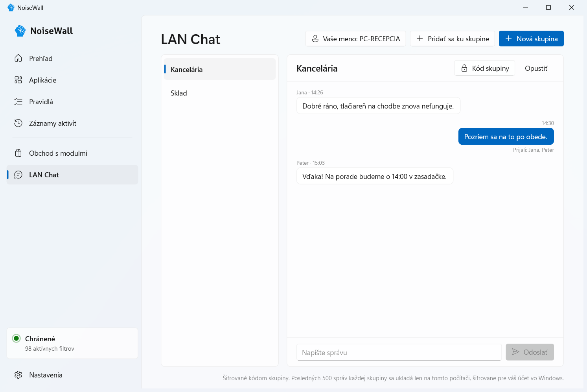Select the Kancelária group in list
This screenshot has height=392, width=587.
point(220,69)
